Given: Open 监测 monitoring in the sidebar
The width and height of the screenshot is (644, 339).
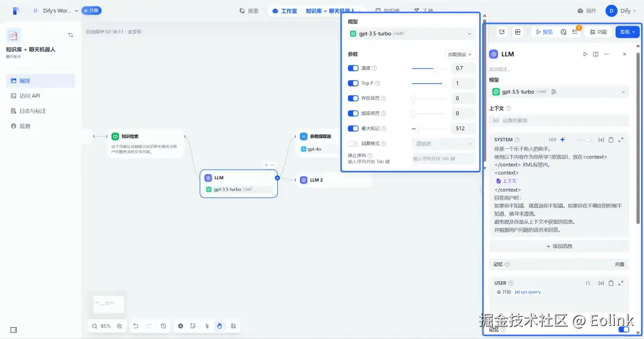Looking at the screenshot, I should 41,126.
